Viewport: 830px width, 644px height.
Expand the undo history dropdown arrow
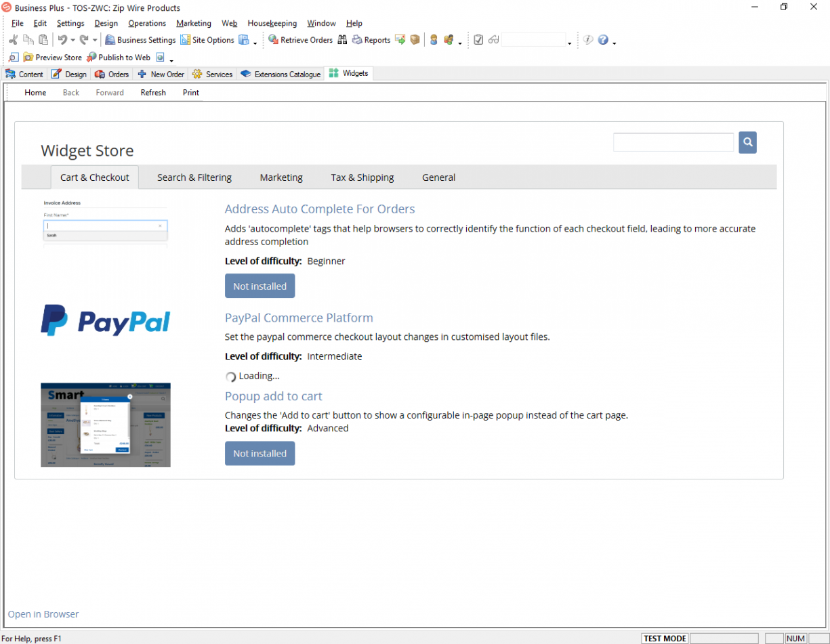(72, 41)
